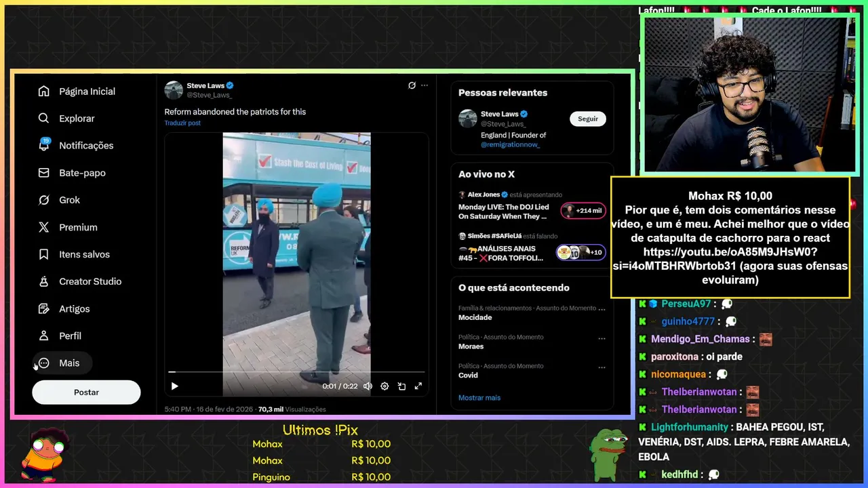Click the 0:01 / 0:22 video time

pyautogui.click(x=340, y=386)
